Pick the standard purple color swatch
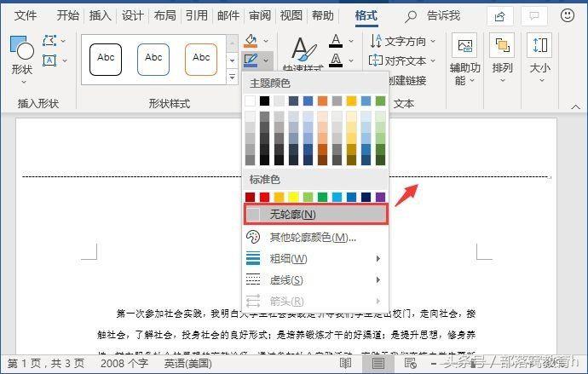 (x=381, y=197)
